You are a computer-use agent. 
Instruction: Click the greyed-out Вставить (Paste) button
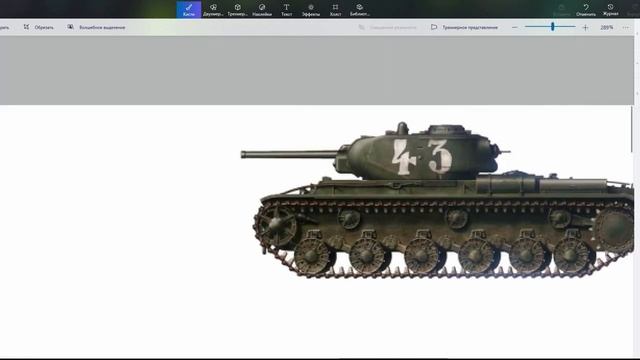(x=562, y=9)
